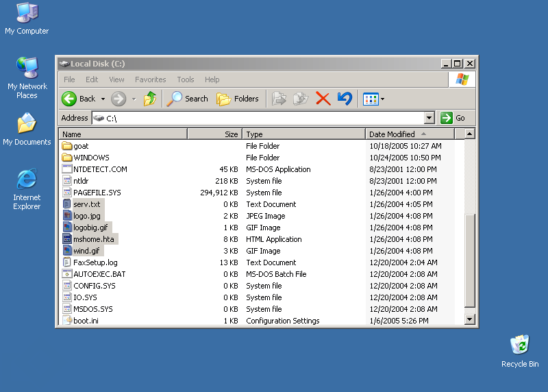548x392 pixels.
Task: Click the HTML Application type text
Action: (x=273, y=239)
